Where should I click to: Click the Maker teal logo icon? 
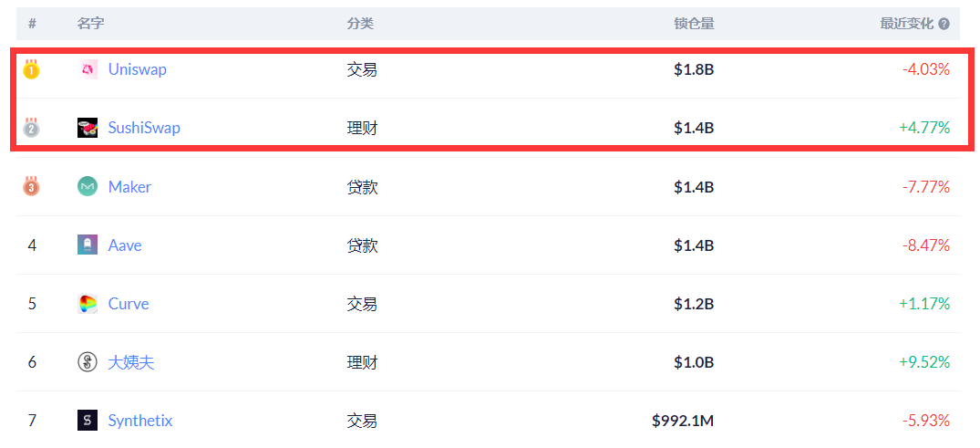pyautogui.click(x=88, y=186)
